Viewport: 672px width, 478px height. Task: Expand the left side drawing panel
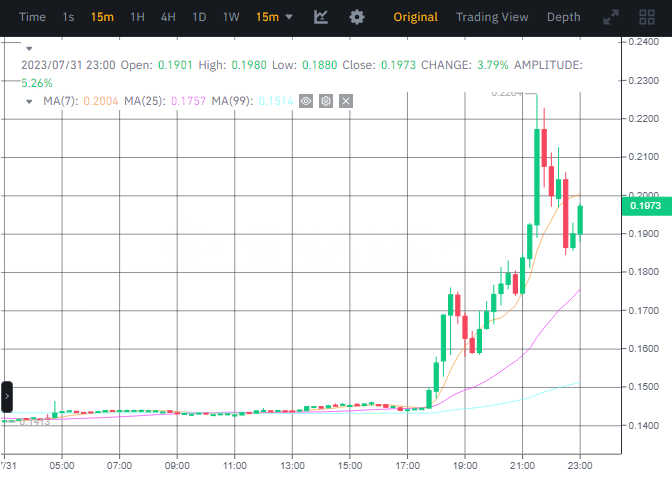coord(7,397)
